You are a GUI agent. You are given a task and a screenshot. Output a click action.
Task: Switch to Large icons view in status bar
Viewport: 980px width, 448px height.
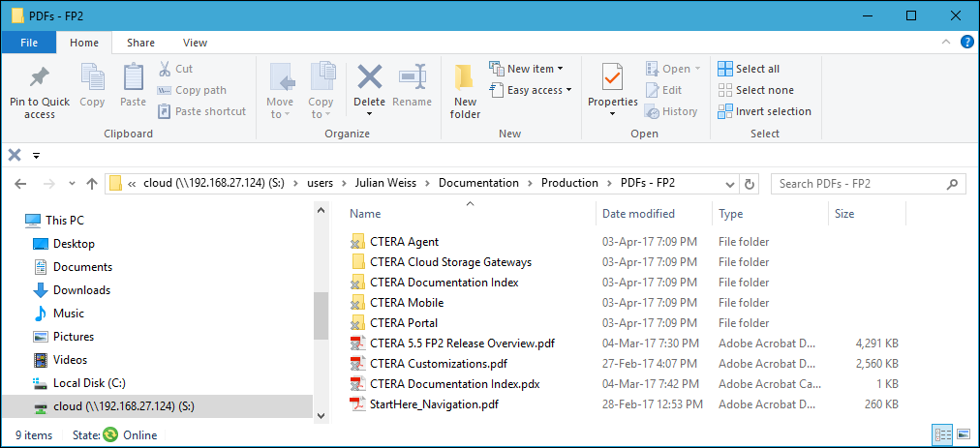tap(964, 434)
